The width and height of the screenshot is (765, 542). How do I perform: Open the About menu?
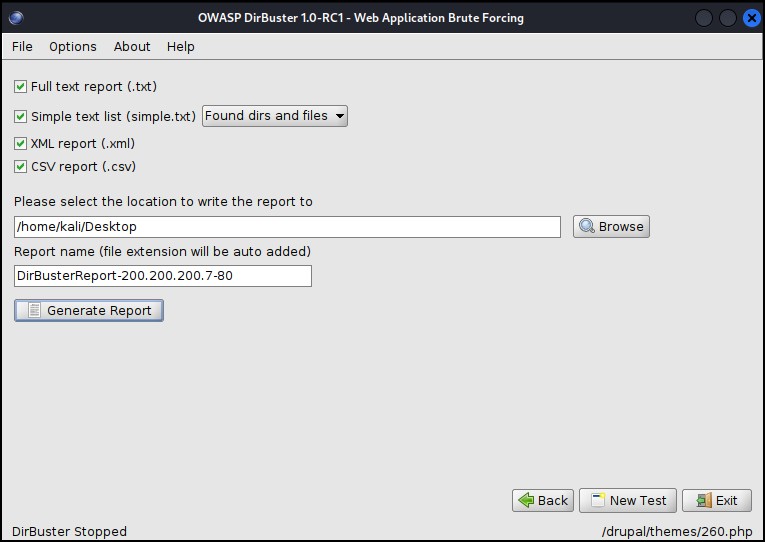pos(132,46)
